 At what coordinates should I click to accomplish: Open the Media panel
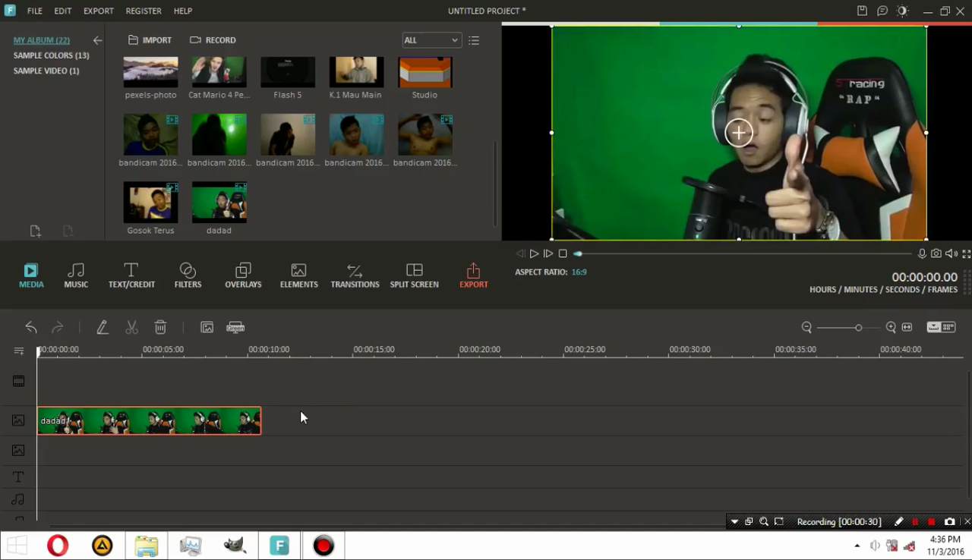[31, 275]
